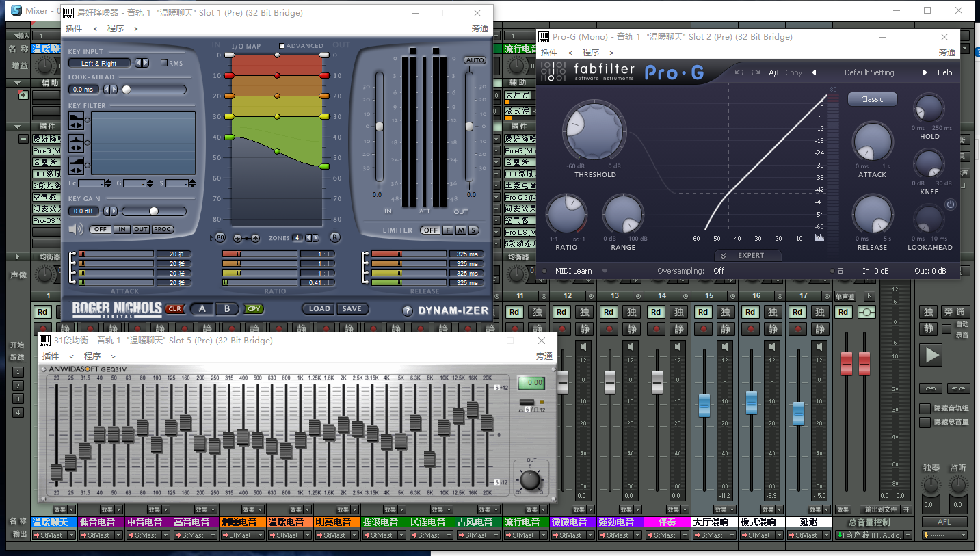
Task: Click the Pro-G output options icon near In meter
Action: point(840,271)
